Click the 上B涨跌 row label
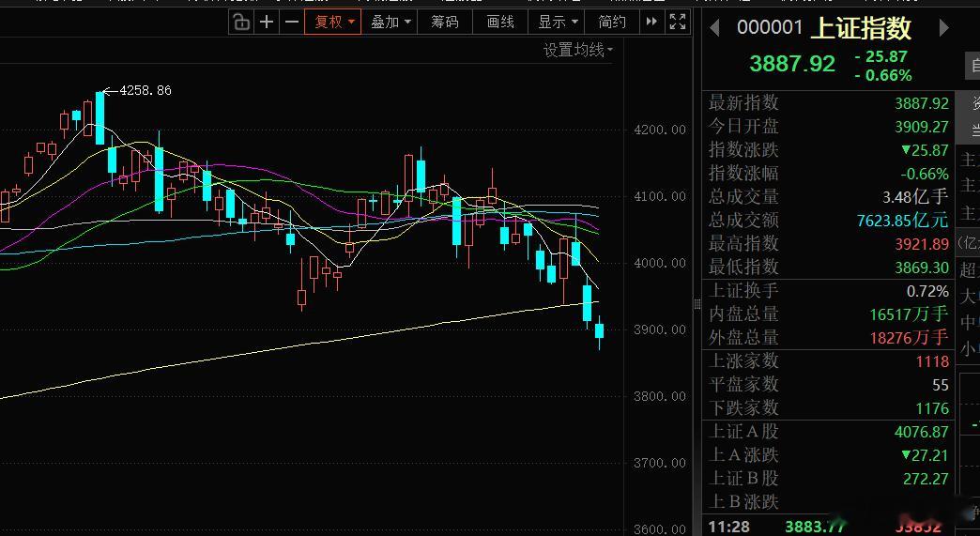 coord(743,502)
